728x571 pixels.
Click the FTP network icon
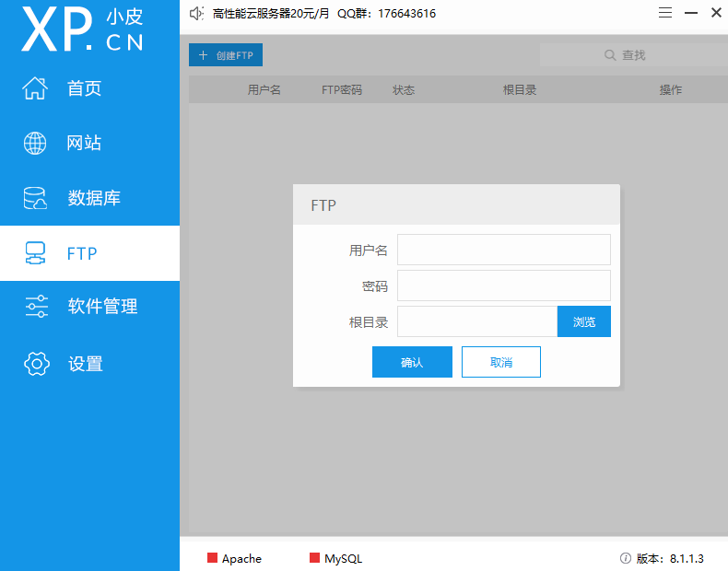(35, 253)
